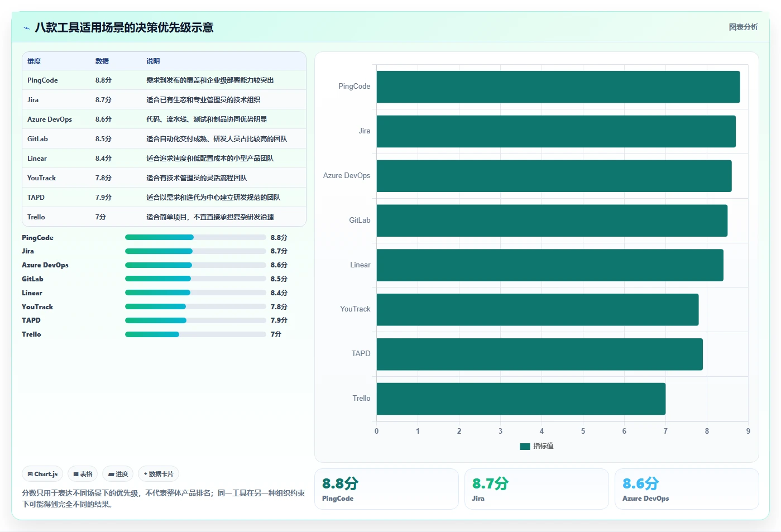Click PingCode cell in the table
This screenshot has width=781, height=532.
(x=42, y=80)
